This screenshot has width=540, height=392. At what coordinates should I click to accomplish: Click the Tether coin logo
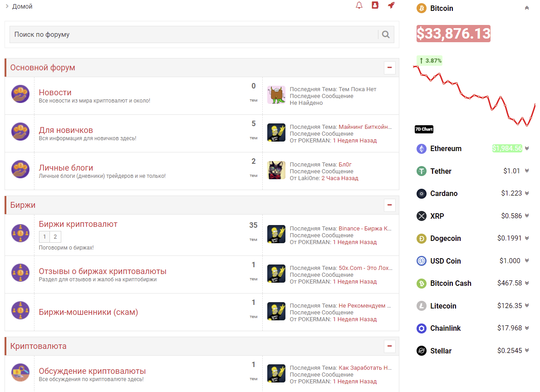click(x=421, y=171)
